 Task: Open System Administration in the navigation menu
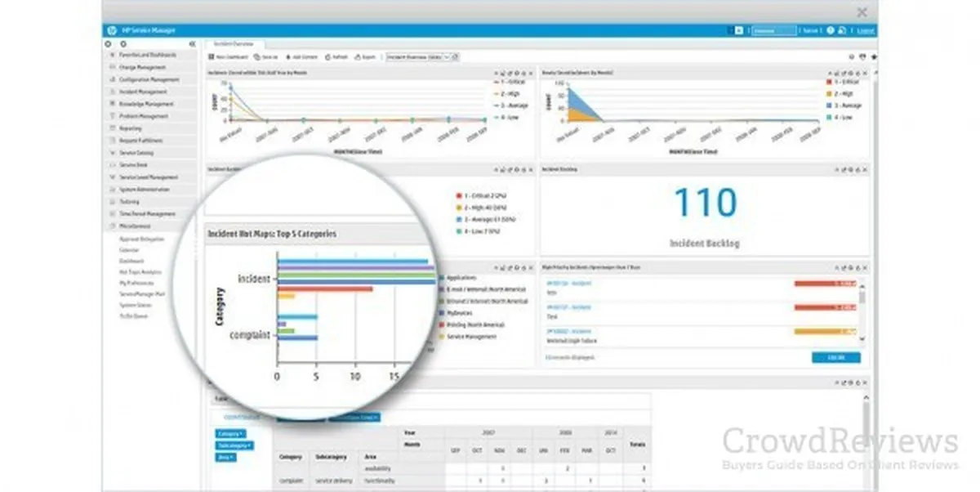click(153, 190)
